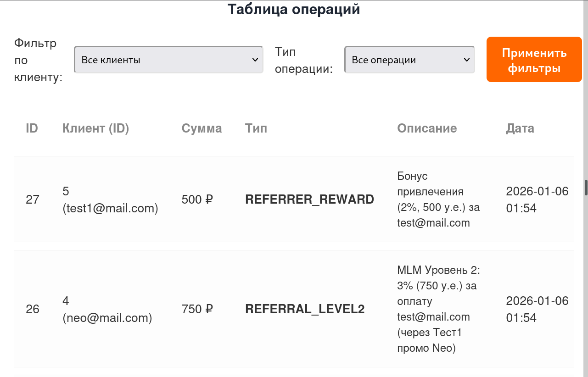The image size is (588, 377).
Task: Click the 'ID' column header
Action: coord(32,128)
